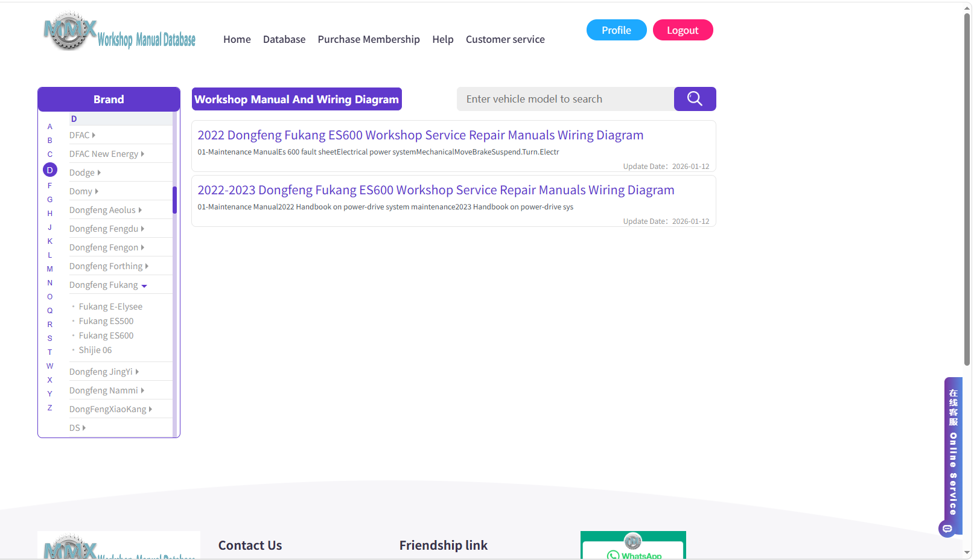The height and width of the screenshot is (560, 974).
Task: Jump to brands starting with C
Action: coord(50,154)
